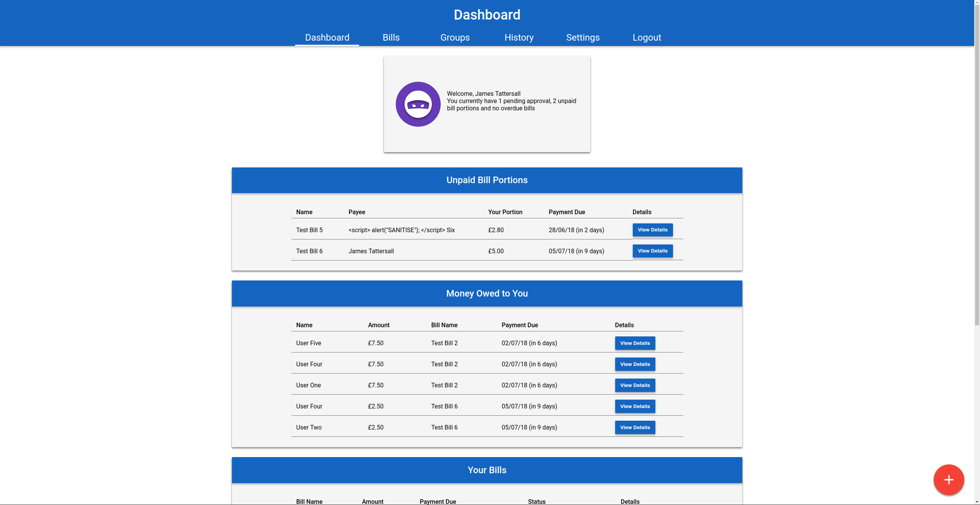The height and width of the screenshot is (505, 980).
Task: Click Logout in the navigation bar
Action: pos(647,38)
